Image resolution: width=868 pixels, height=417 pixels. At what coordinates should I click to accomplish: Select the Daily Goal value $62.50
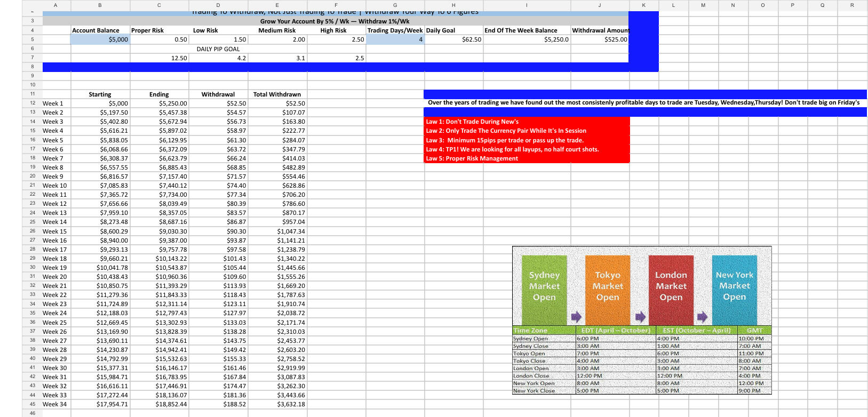point(453,39)
